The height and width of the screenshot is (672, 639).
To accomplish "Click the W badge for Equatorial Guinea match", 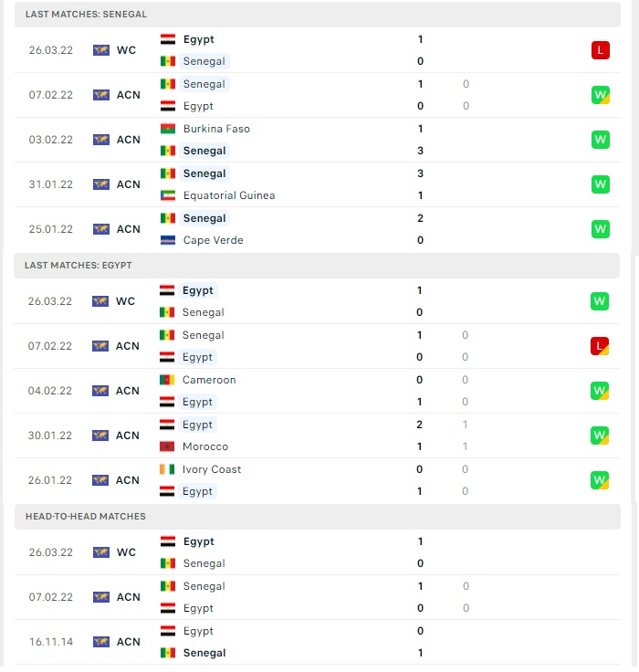I will pos(600,184).
